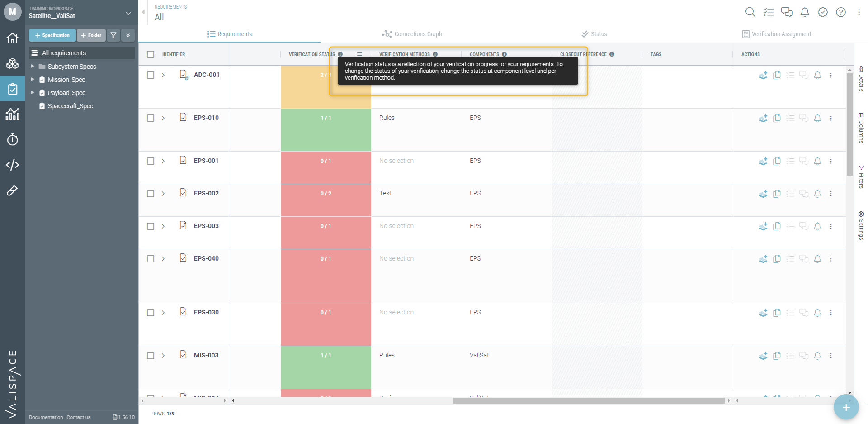Screen dimensions: 868x424
Task: Open notifications bell in top bar
Action: 805,12
